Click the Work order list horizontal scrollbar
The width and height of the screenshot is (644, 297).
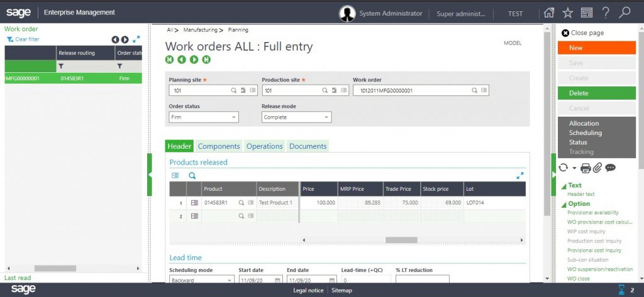pyautogui.click(x=55, y=268)
